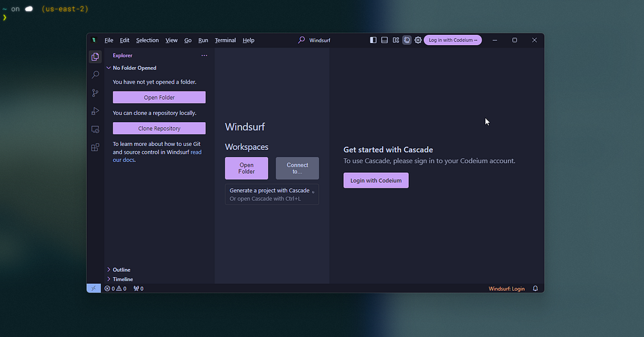Open the Source Control view icon
644x337 pixels.
[95, 93]
